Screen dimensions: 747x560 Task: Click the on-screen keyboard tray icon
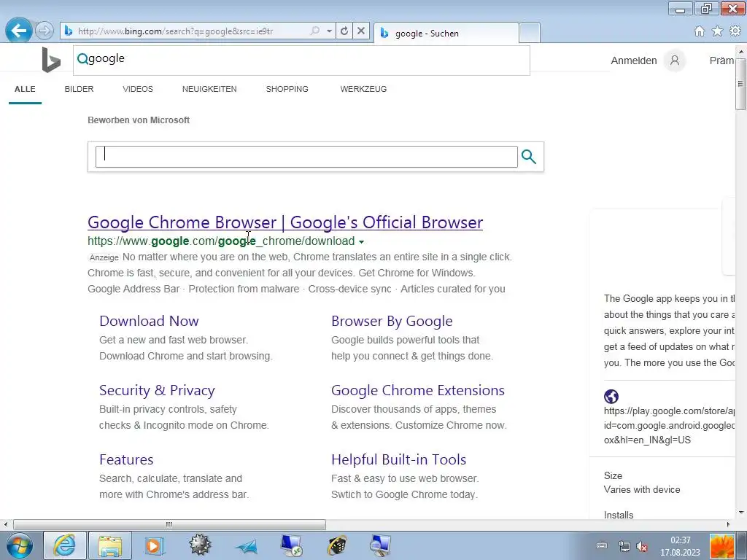pos(602,545)
